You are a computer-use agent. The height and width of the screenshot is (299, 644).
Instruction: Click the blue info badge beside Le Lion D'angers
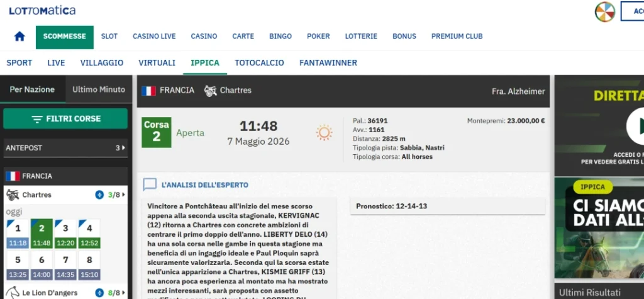click(x=99, y=293)
